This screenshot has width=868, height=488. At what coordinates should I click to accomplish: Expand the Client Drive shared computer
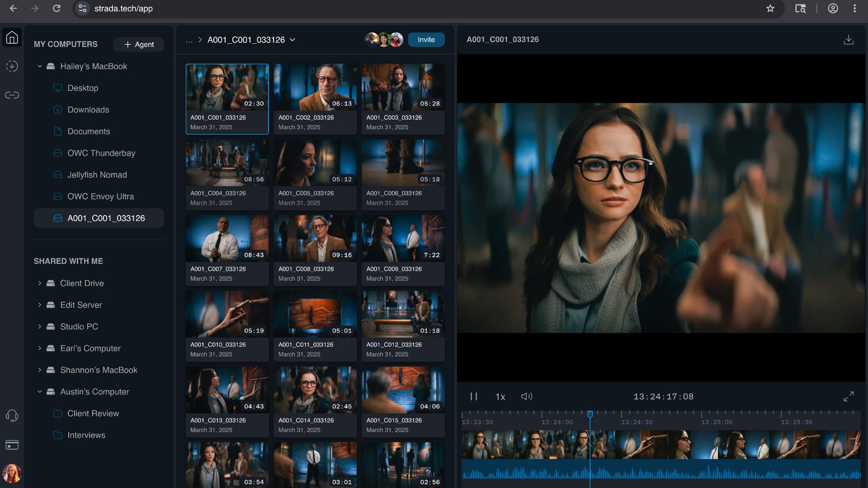(x=39, y=283)
